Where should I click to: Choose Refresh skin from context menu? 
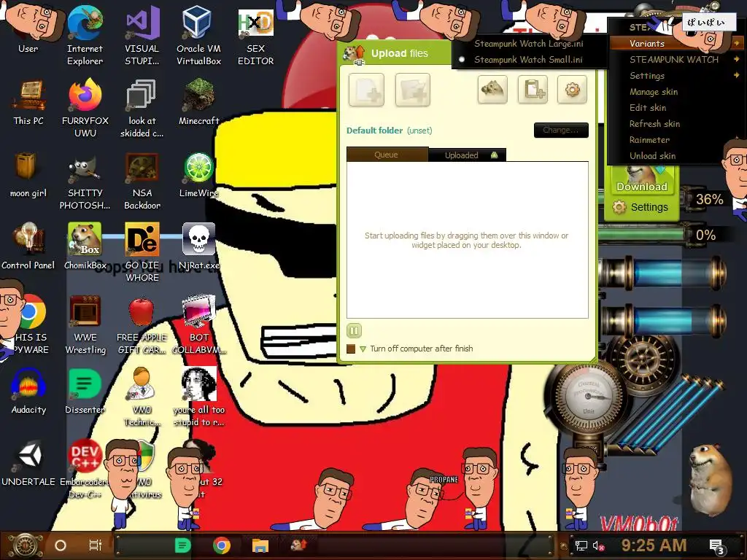tap(654, 124)
